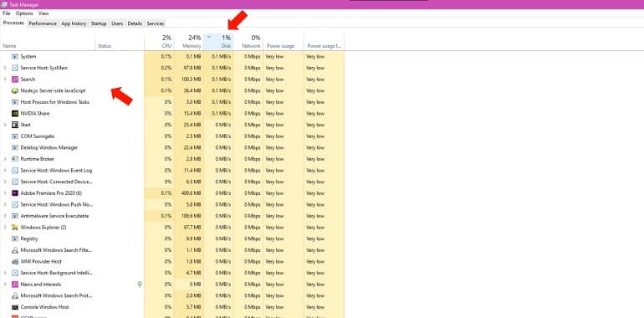
Task: Click the 100.3 MB memory value for Search
Action: 192,79
